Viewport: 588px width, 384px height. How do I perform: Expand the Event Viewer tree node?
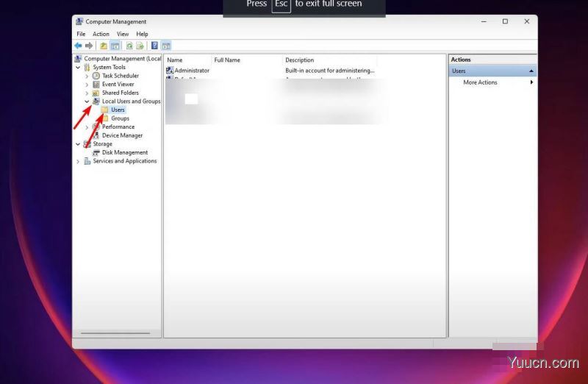87,85
